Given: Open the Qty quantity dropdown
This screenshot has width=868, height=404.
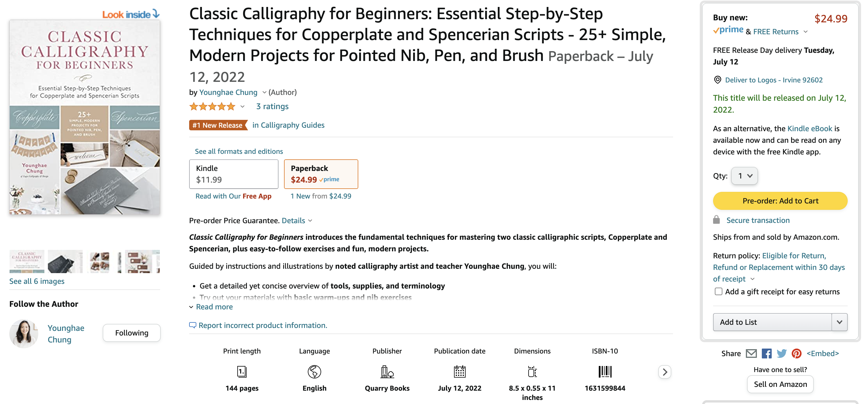Looking at the screenshot, I should 744,176.
